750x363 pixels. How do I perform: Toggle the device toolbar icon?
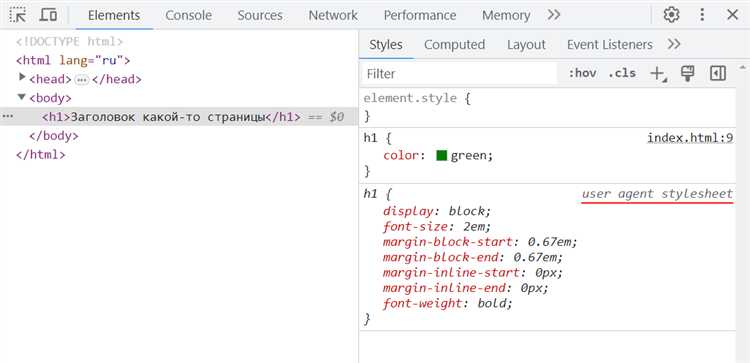pos(48,15)
